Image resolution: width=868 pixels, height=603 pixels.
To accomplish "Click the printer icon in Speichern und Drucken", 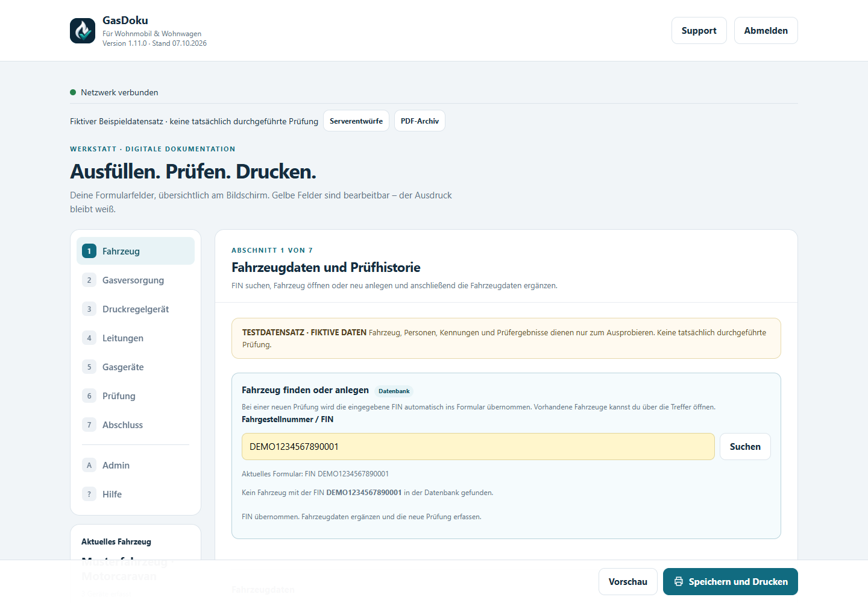I will tap(679, 581).
